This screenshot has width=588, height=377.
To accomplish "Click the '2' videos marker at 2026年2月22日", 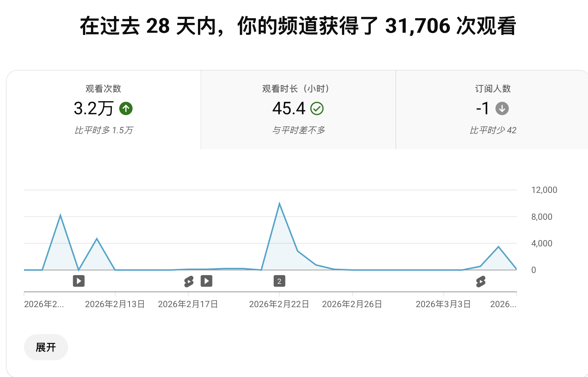I will [279, 281].
